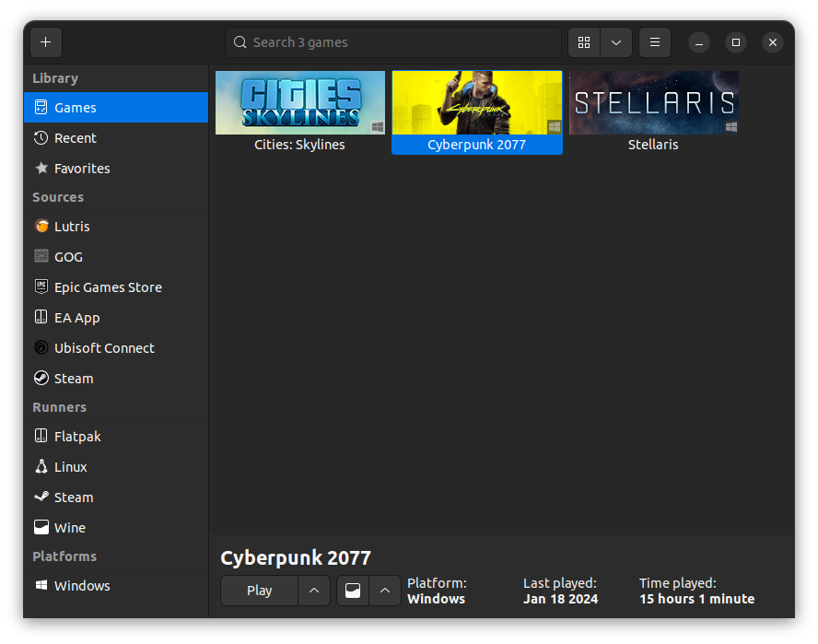Click the Runners section header

click(60, 407)
